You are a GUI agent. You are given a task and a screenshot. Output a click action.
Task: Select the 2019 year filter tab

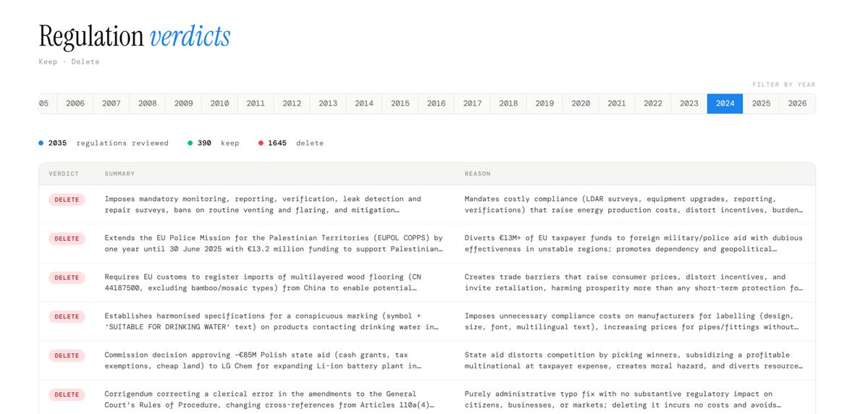(544, 103)
